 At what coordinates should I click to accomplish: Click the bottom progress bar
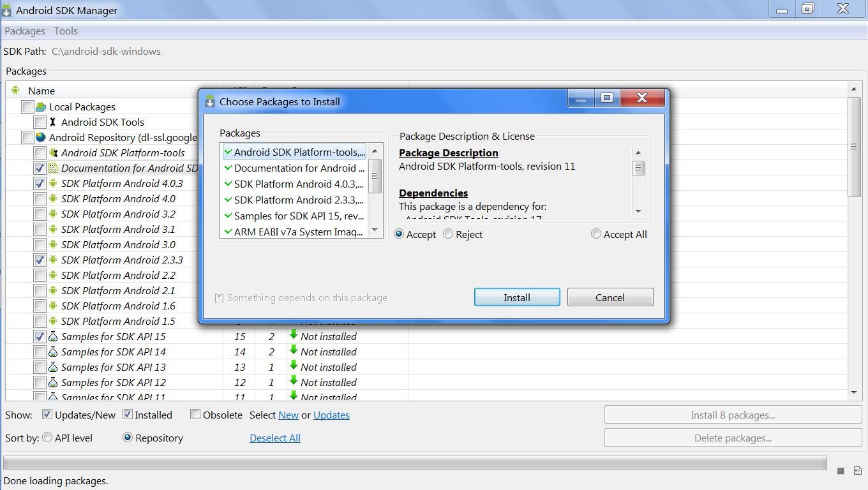coord(415,463)
